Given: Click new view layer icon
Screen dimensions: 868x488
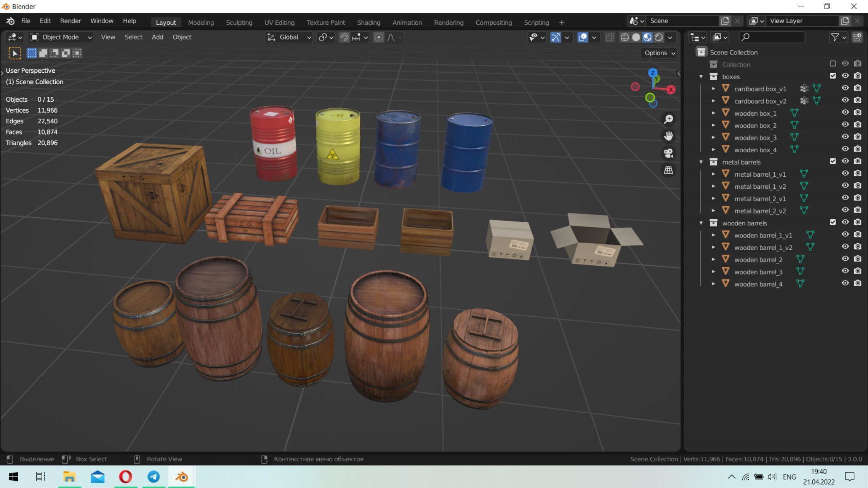Looking at the screenshot, I should pos(845,21).
